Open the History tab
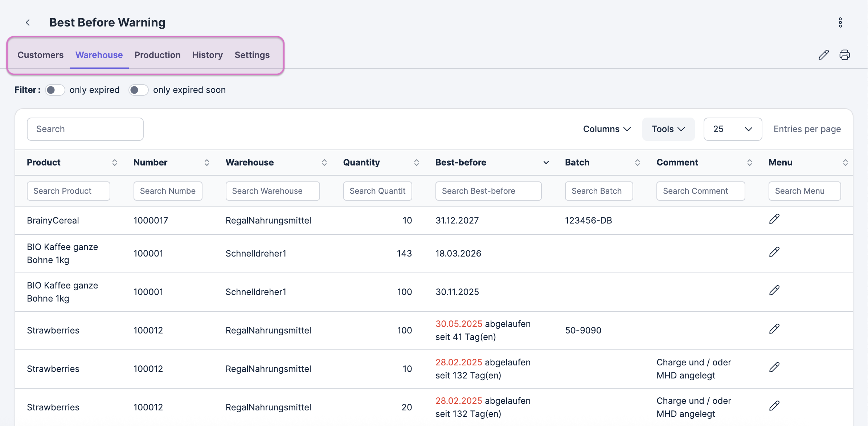This screenshot has height=426, width=868. coord(207,55)
